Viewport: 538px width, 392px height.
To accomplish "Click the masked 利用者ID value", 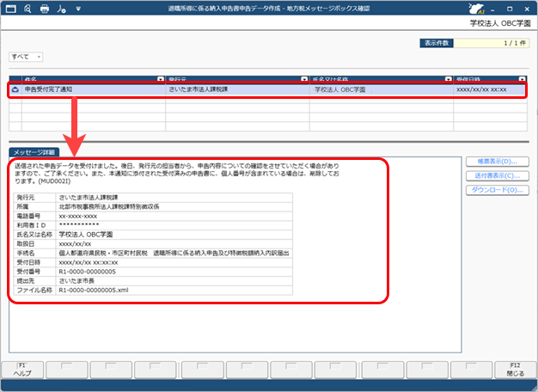I will point(79,225).
